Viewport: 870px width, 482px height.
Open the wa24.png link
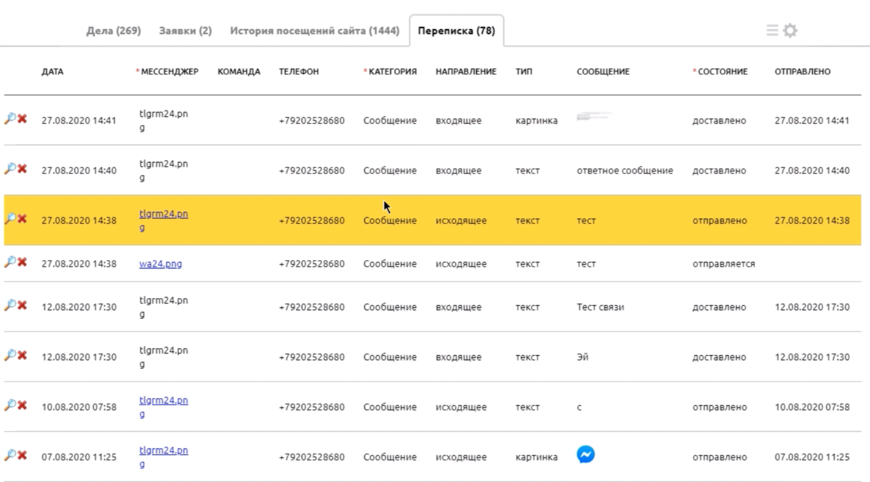click(x=160, y=264)
